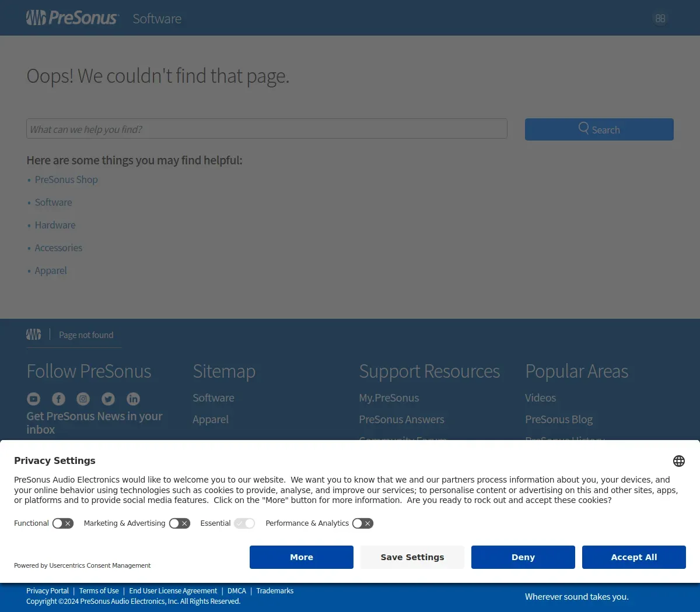The image size is (700, 612).
Task: Open the apps grid icon in header
Action: point(660,19)
